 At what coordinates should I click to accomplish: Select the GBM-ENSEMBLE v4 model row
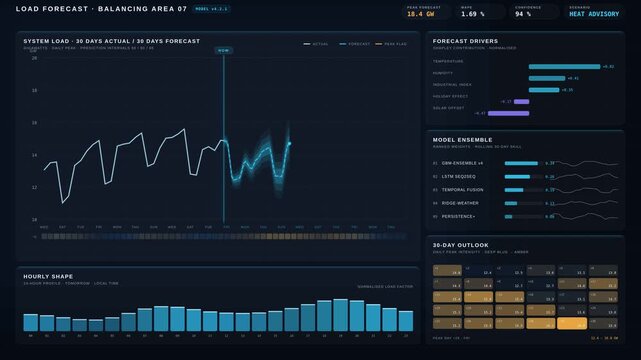click(x=525, y=163)
